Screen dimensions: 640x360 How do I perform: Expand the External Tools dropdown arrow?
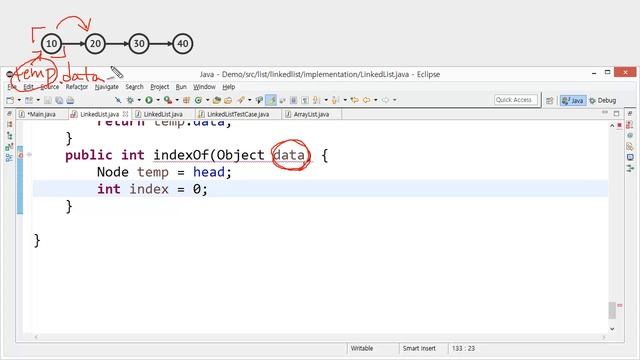click(177, 100)
